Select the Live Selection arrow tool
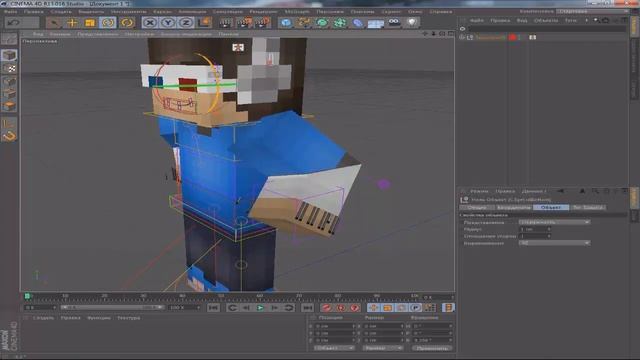 54,23
